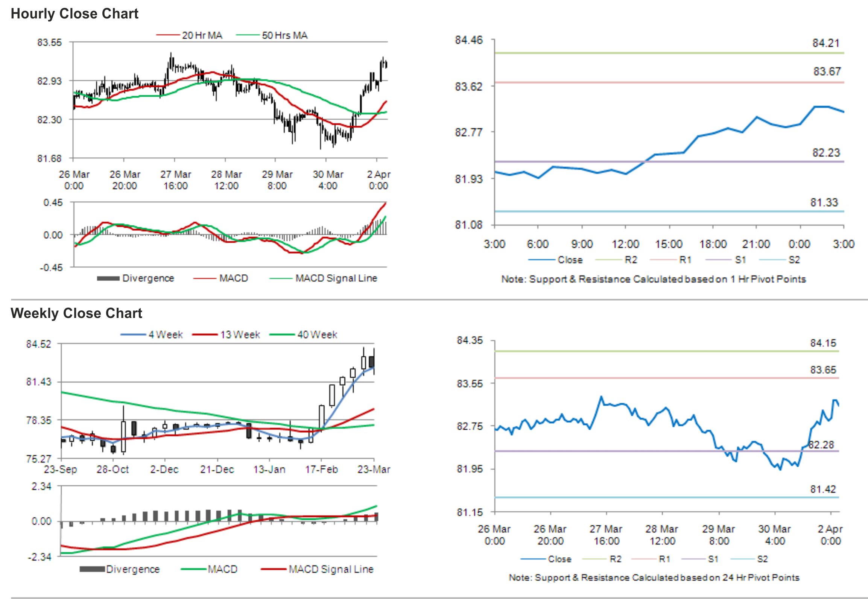Select the '13 Week' legend label
Viewport: 868px width, 599px height.
(240, 334)
